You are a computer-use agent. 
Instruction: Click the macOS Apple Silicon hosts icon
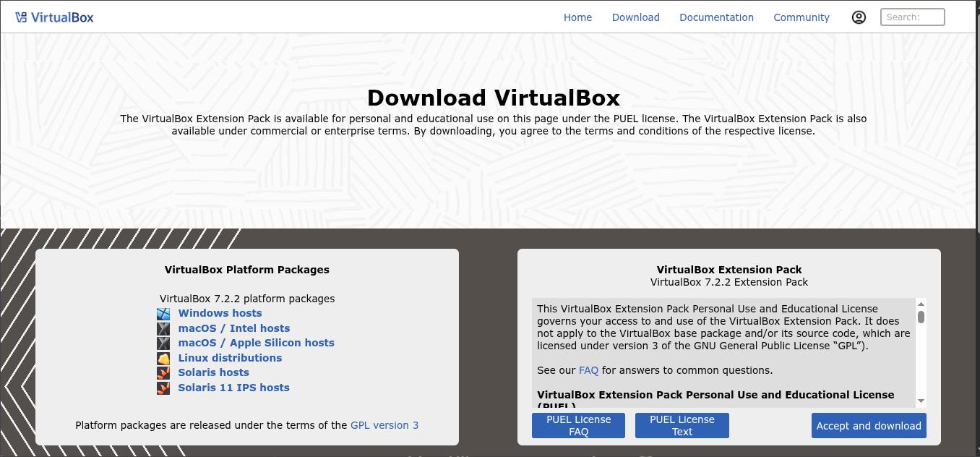pyautogui.click(x=164, y=343)
